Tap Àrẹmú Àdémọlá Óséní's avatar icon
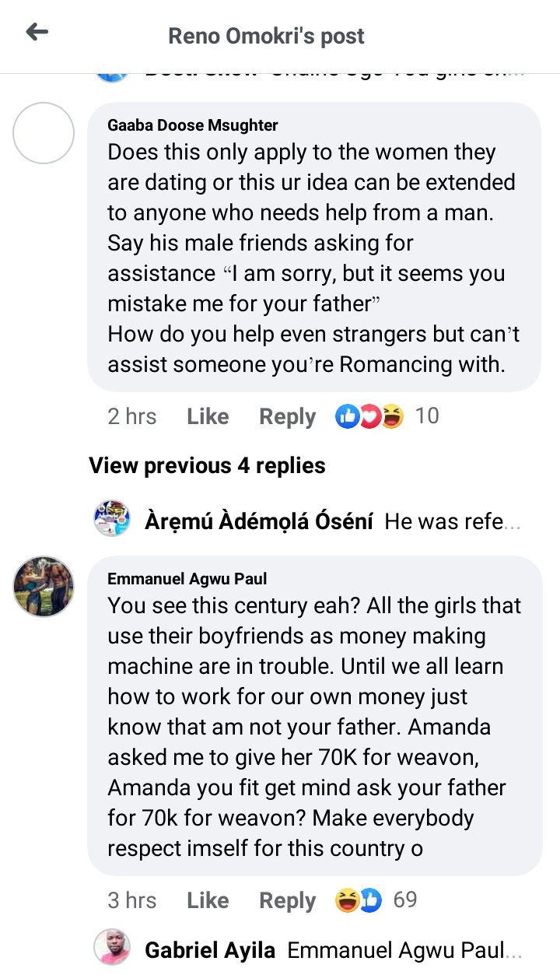The width and height of the screenshot is (560, 975). pos(111,518)
